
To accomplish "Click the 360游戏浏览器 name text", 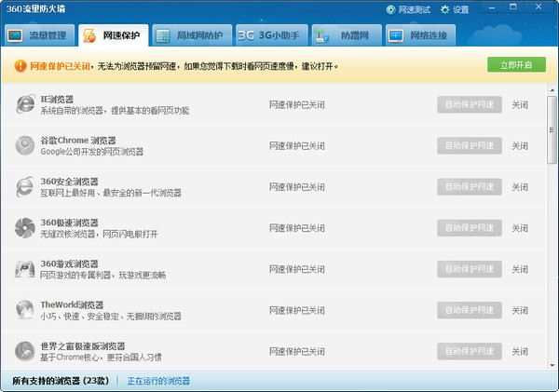I will [69, 264].
